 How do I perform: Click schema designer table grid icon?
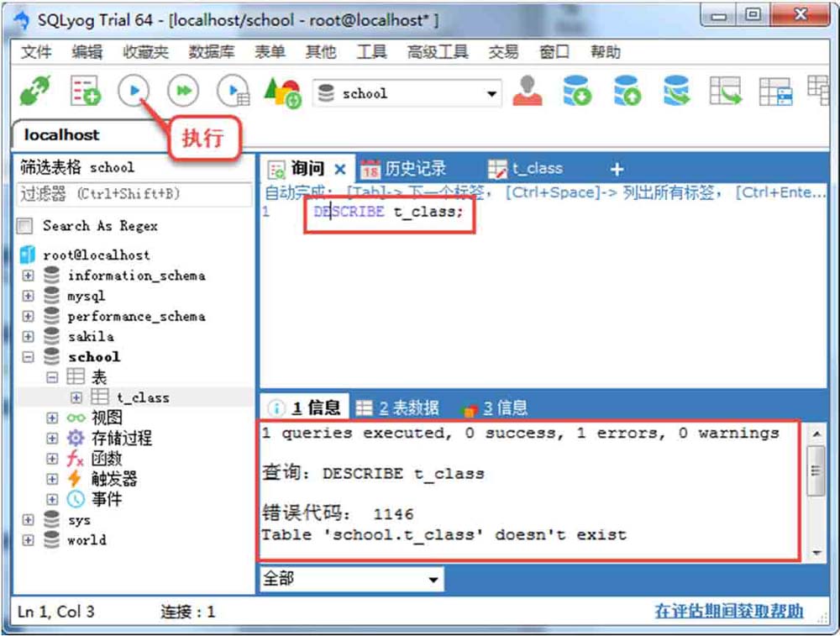pos(775,92)
